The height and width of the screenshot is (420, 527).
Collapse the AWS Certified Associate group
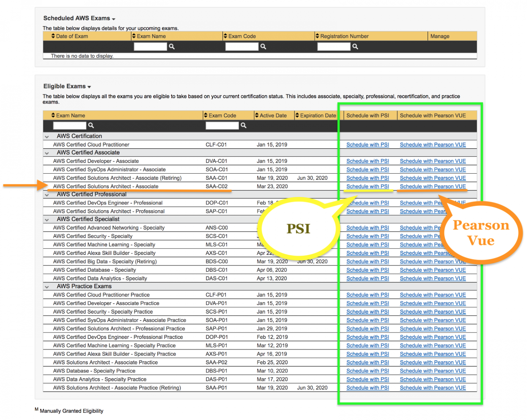tap(47, 153)
